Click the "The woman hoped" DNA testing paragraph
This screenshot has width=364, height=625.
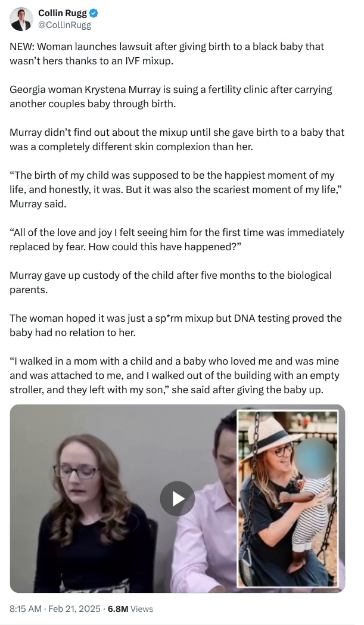(175, 325)
